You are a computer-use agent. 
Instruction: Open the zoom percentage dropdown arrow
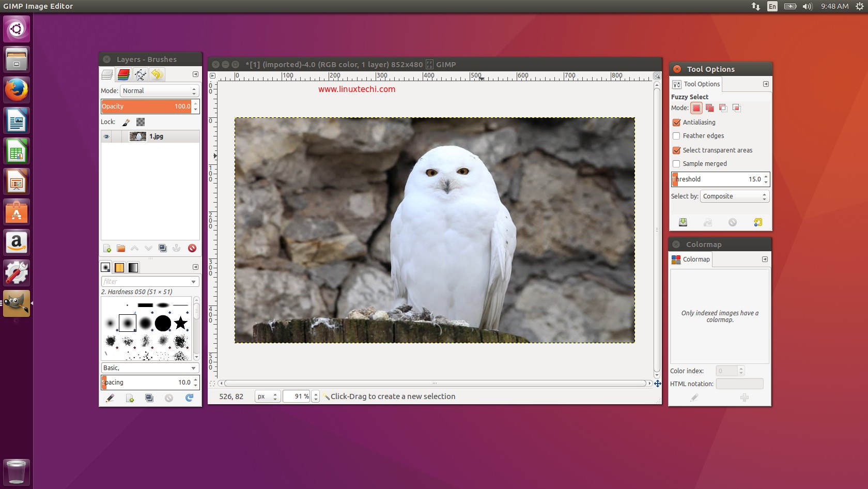pos(316,396)
